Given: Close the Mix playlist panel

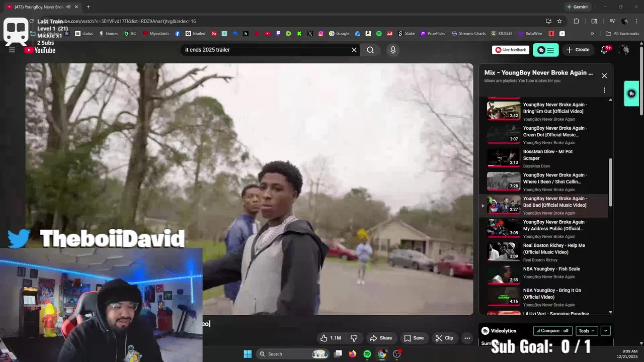Looking at the screenshot, I should click(604, 75).
